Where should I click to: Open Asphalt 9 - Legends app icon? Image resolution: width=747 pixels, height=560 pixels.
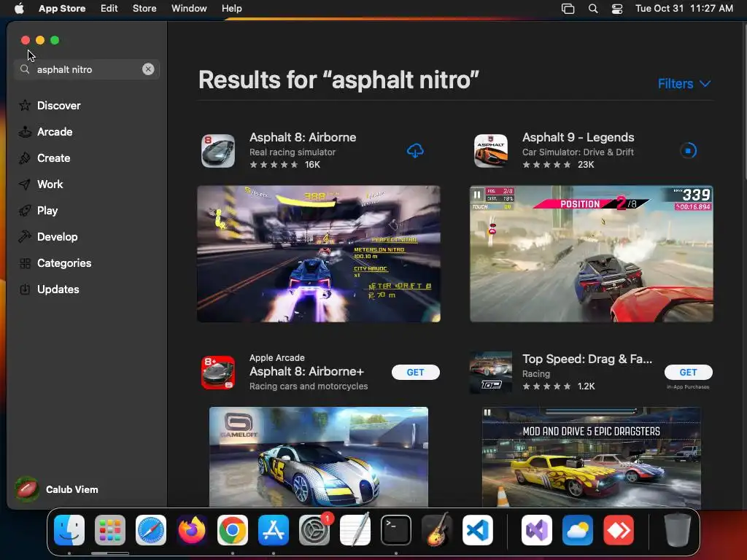491,151
